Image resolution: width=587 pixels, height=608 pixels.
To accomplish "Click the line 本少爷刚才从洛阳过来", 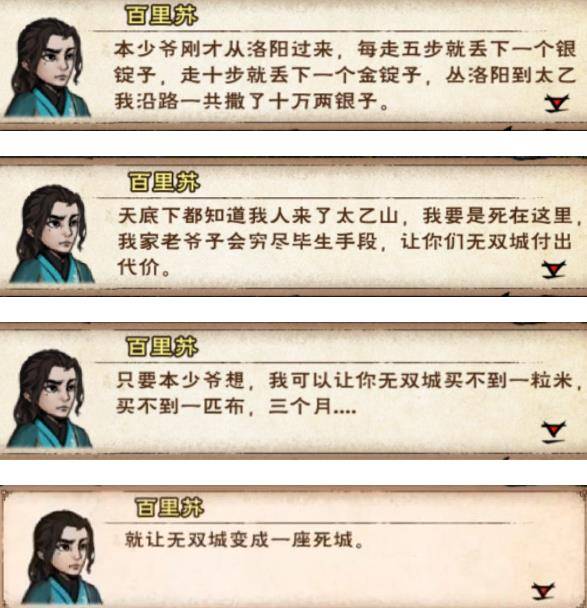I will (224, 49).
